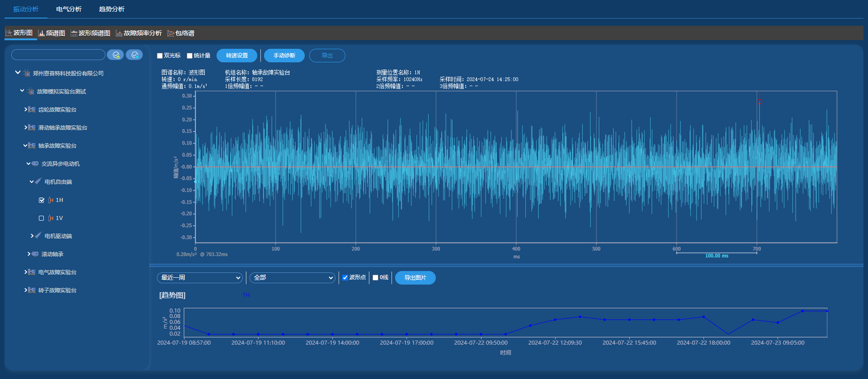
Task: Collapse the 郑州恩普特科技股份有限公司 tree node
Action: click(18, 72)
